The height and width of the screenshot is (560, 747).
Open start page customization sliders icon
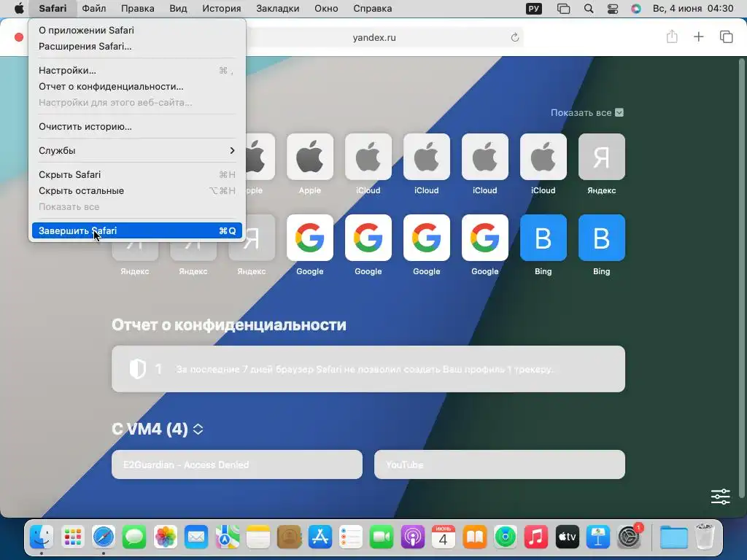point(720,497)
